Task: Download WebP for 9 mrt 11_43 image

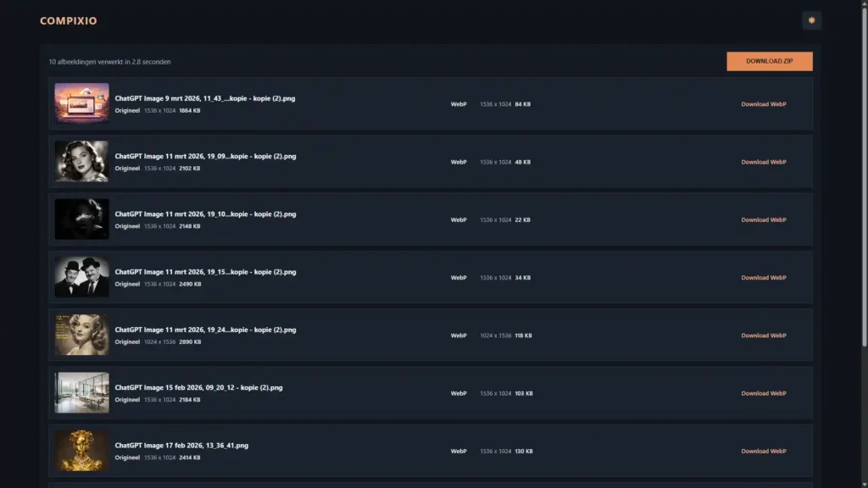Action: 763,104
